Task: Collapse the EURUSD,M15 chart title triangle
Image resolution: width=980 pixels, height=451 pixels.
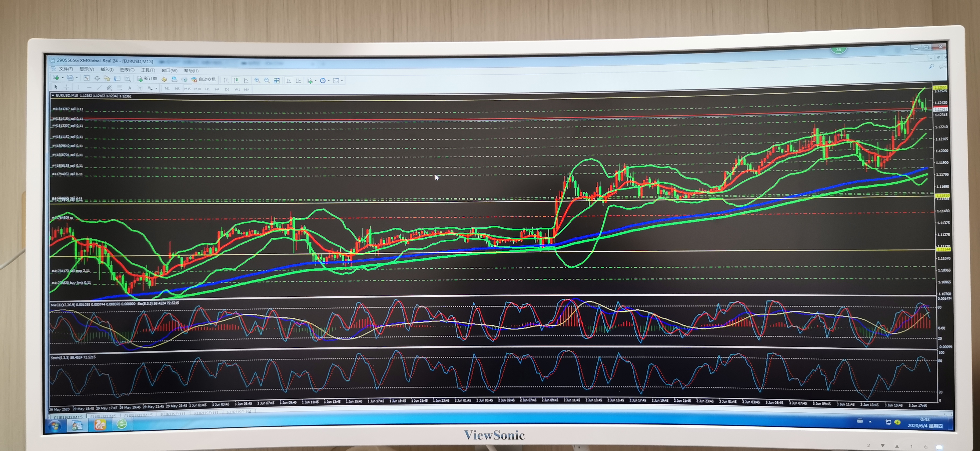Action: (x=53, y=96)
